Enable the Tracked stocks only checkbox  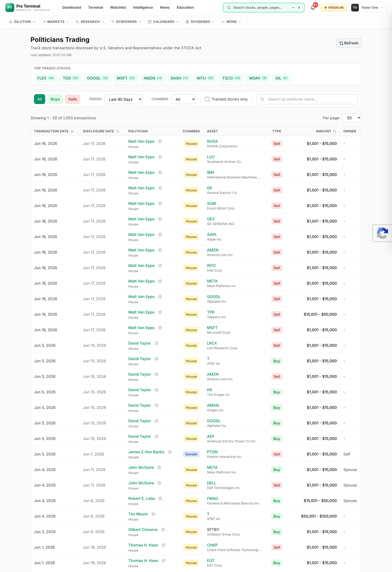click(x=207, y=99)
